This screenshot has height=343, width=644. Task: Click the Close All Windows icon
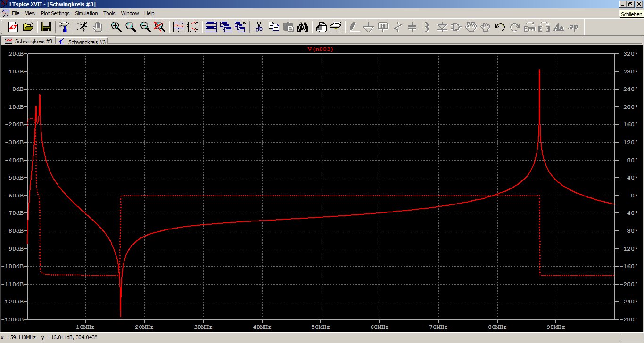tap(240, 27)
